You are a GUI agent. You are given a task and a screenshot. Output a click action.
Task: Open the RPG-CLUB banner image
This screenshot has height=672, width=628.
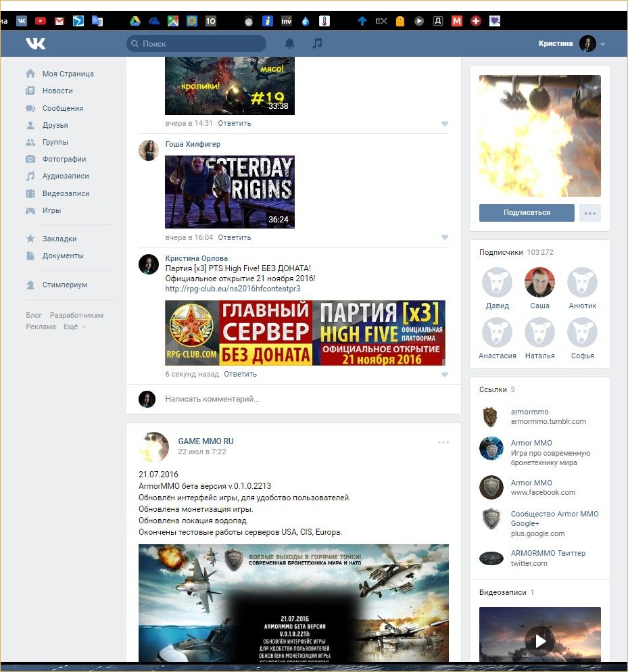click(x=306, y=333)
